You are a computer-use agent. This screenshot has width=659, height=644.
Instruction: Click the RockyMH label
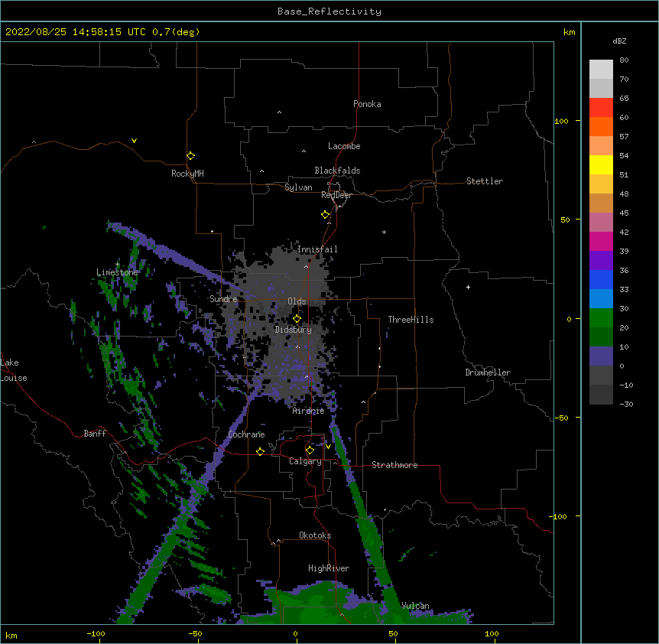(187, 174)
